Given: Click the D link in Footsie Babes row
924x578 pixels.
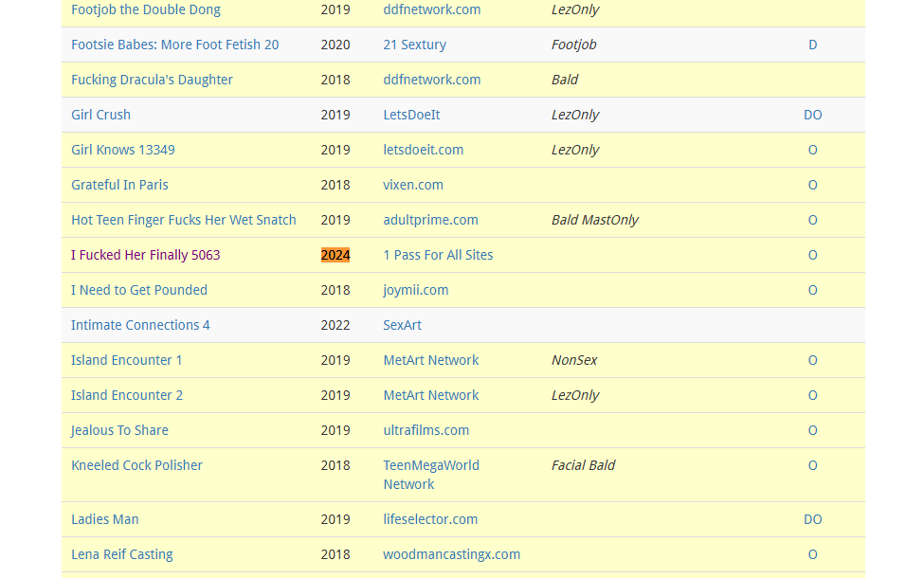Looking at the screenshot, I should tap(812, 45).
